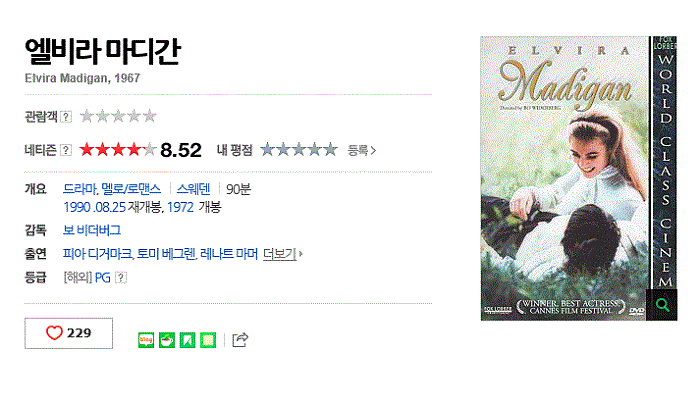Screen dimensions: 700x405
Task: Click the green memo note icon
Action: (208, 340)
